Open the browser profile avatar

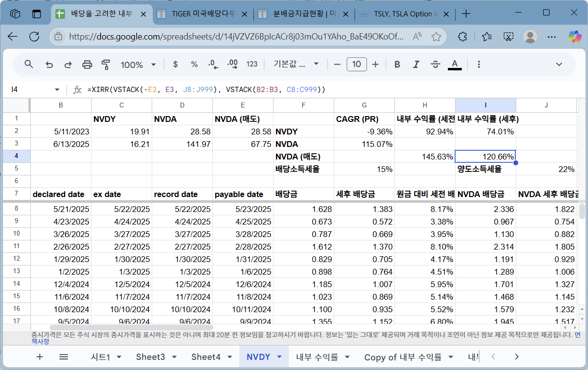click(530, 36)
